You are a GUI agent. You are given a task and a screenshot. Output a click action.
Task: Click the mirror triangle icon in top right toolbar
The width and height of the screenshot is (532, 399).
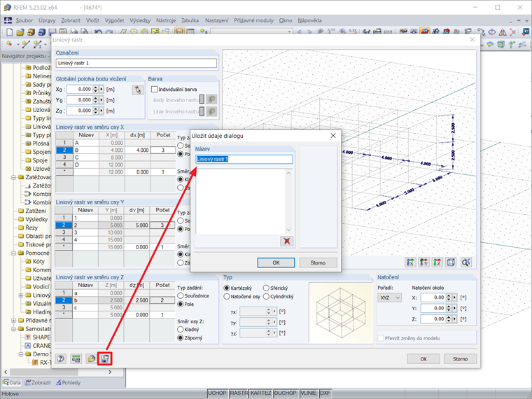click(503, 32)
